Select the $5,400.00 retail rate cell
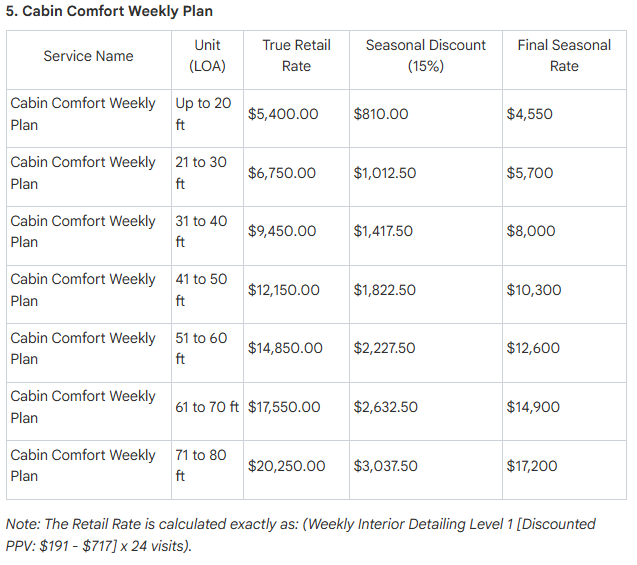 (x=283, y=114)
